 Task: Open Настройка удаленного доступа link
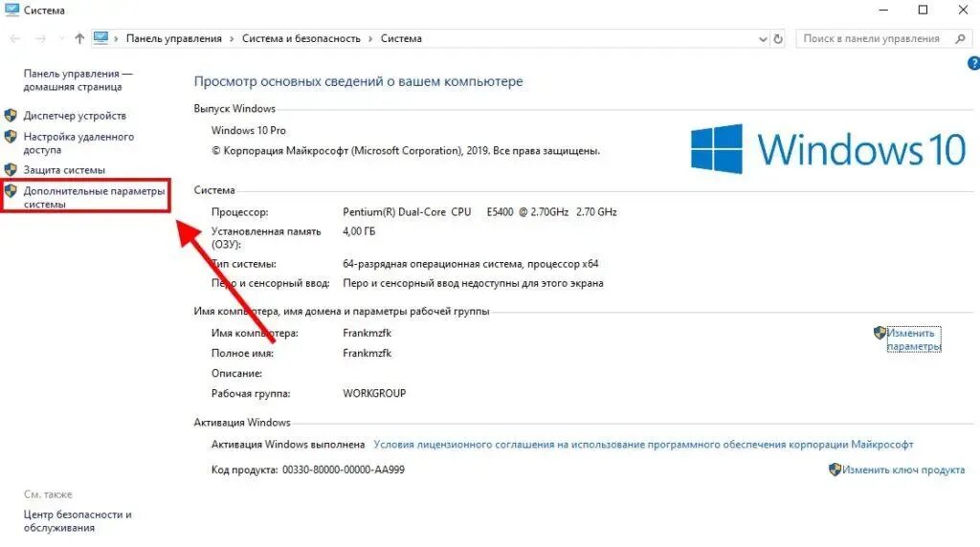[78, 143]
